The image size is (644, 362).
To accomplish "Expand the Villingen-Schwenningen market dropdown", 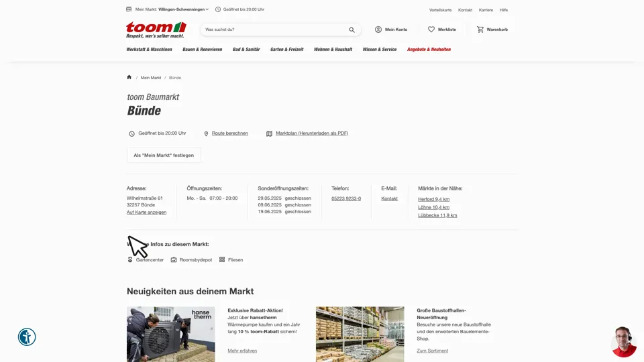I will click(x=184, y=9).
